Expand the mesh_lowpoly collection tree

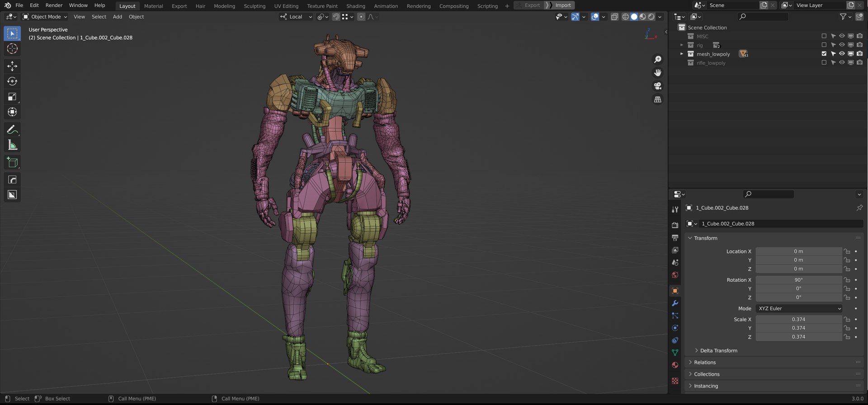point(682,54)
